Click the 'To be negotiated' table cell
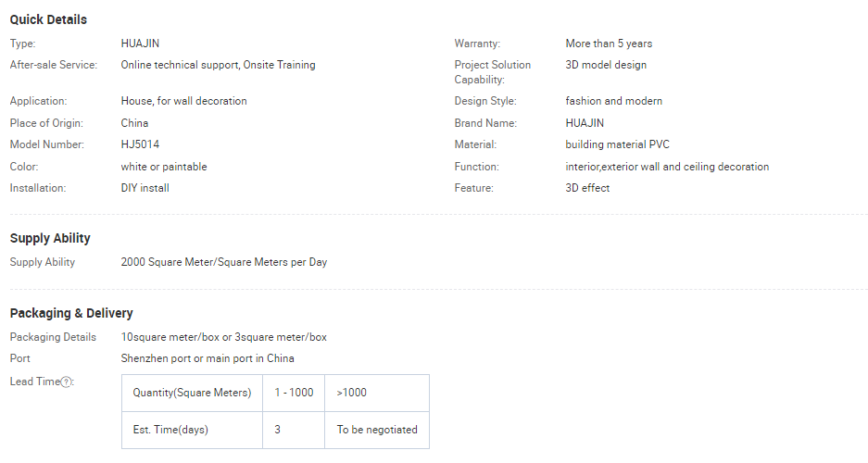The image size is (868, 463). [377, 430]
